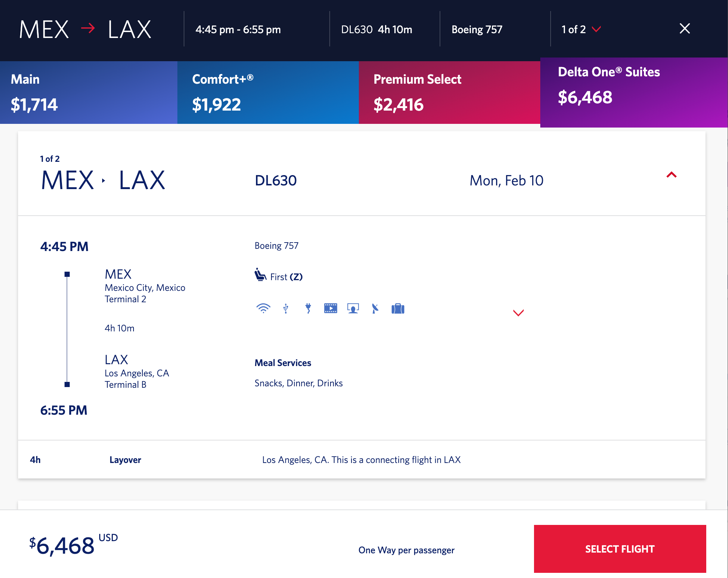This screenshot has height=578, width=728.
Task: Collapse the MEX to LAX DL630 segment
Action: point(671,175)
